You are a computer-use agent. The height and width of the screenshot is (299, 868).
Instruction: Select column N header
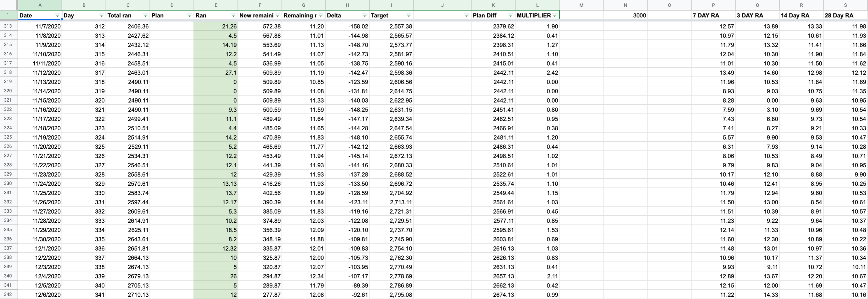625,5
